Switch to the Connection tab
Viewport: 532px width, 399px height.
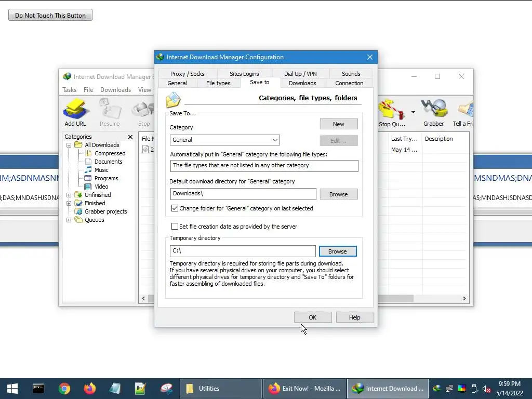[x=349, y=83]
